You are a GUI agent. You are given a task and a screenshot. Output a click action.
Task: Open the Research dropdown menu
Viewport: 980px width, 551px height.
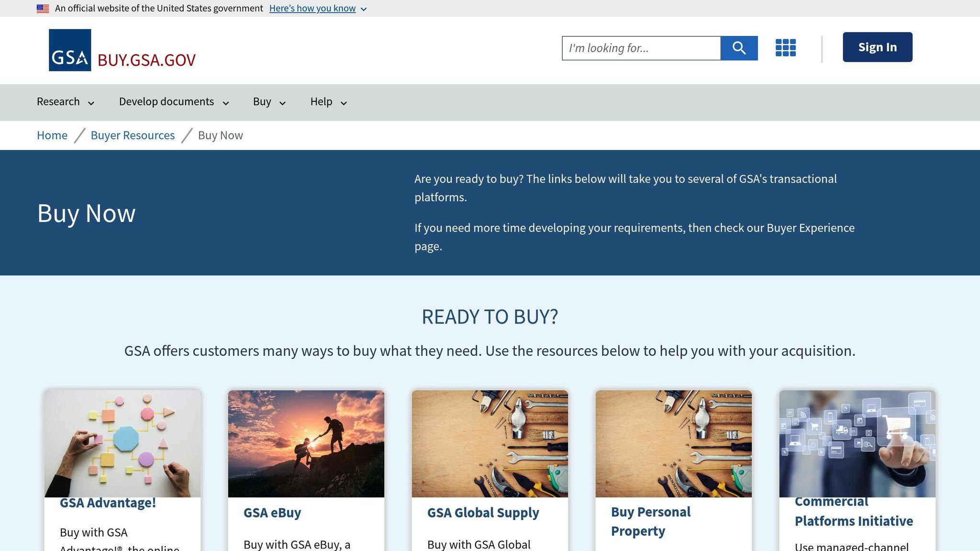coord(66,102)
